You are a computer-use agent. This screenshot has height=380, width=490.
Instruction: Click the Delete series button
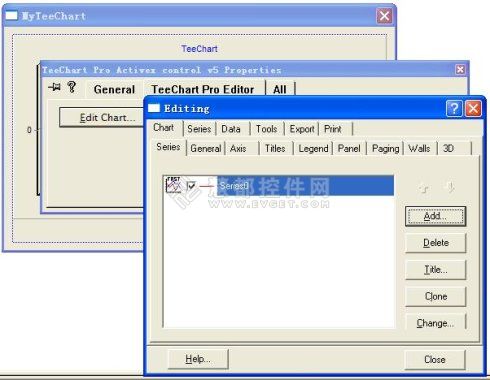pyautogui.click(x=435, y=243)
